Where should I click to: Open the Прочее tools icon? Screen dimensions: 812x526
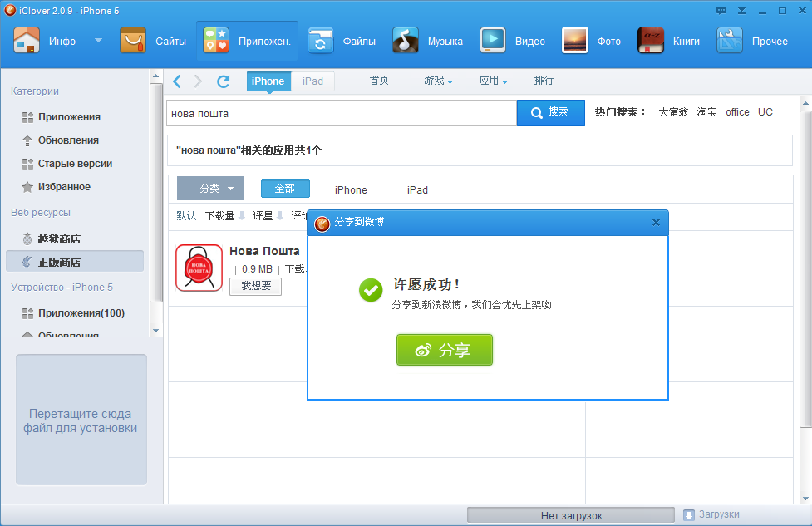pos(730,41)
